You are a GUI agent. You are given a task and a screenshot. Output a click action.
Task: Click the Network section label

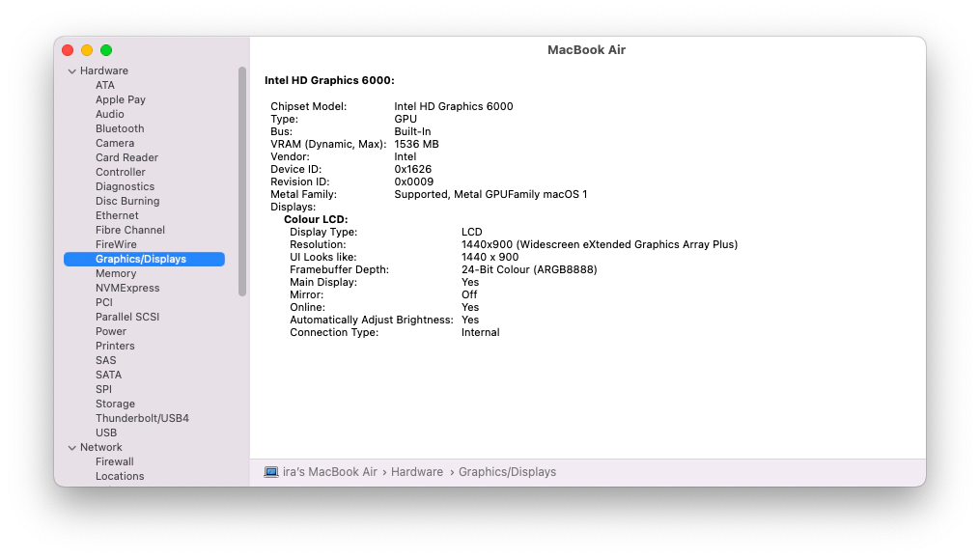click(101, 447)
